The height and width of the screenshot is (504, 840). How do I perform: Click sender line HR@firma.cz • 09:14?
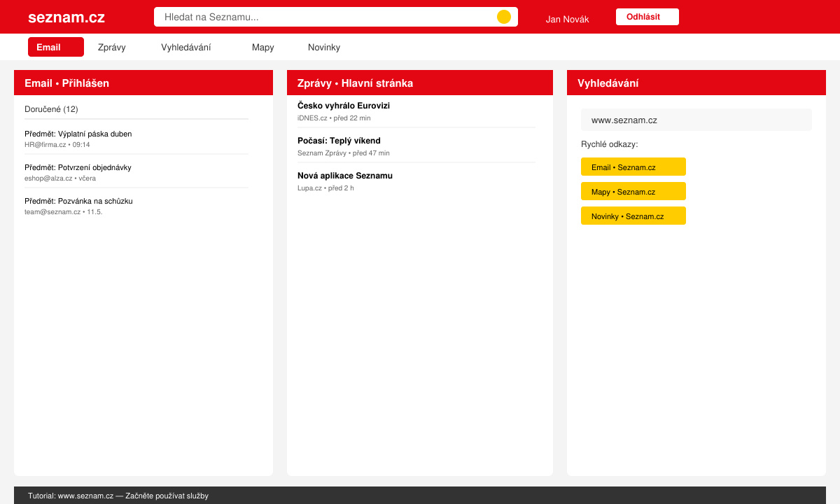point(57,145)
